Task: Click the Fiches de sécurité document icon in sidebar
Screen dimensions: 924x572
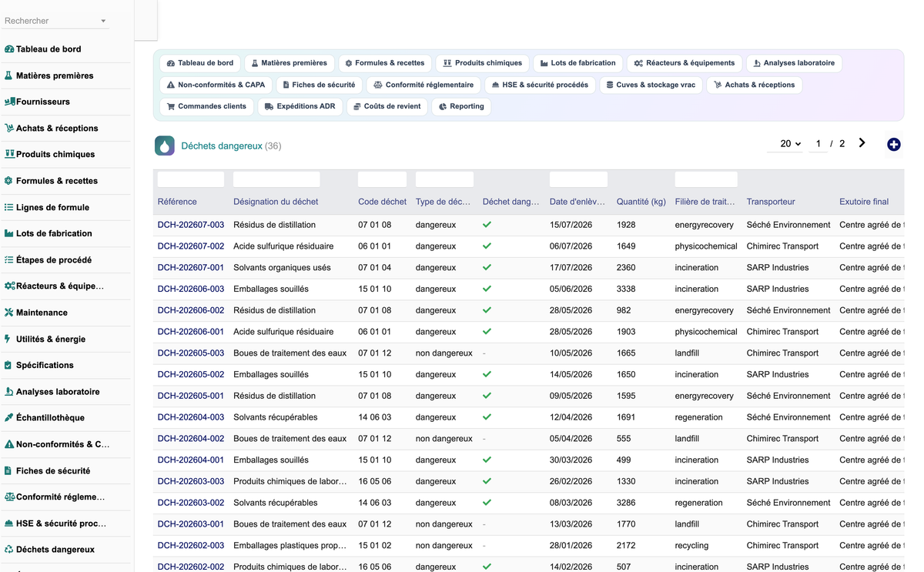Action: pos(8,470)
